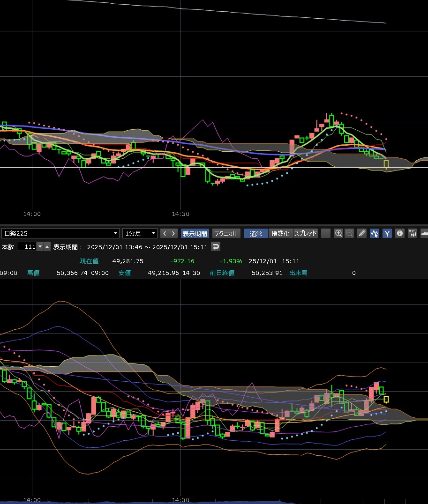Open the テクニカル settings button
The image size is (428, 504).
pos(226,233)
